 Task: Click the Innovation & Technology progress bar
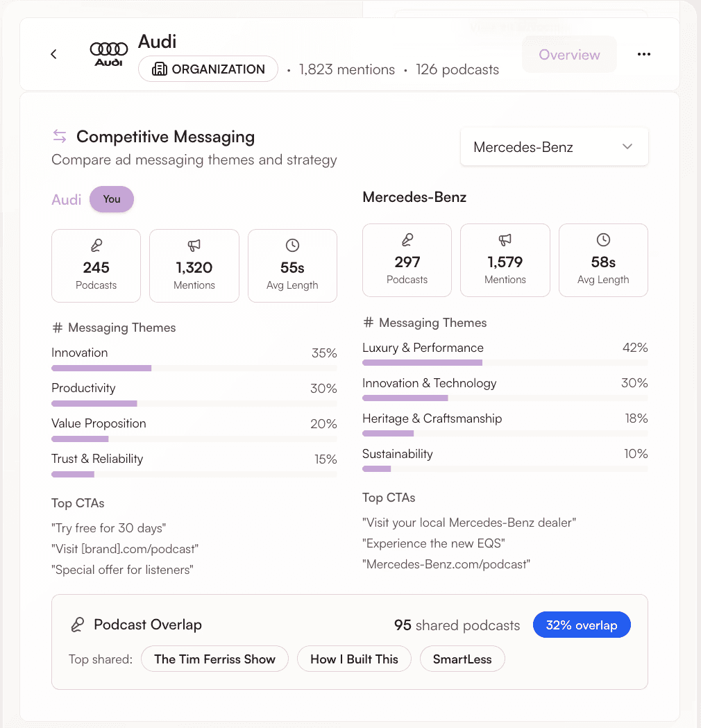505,398
